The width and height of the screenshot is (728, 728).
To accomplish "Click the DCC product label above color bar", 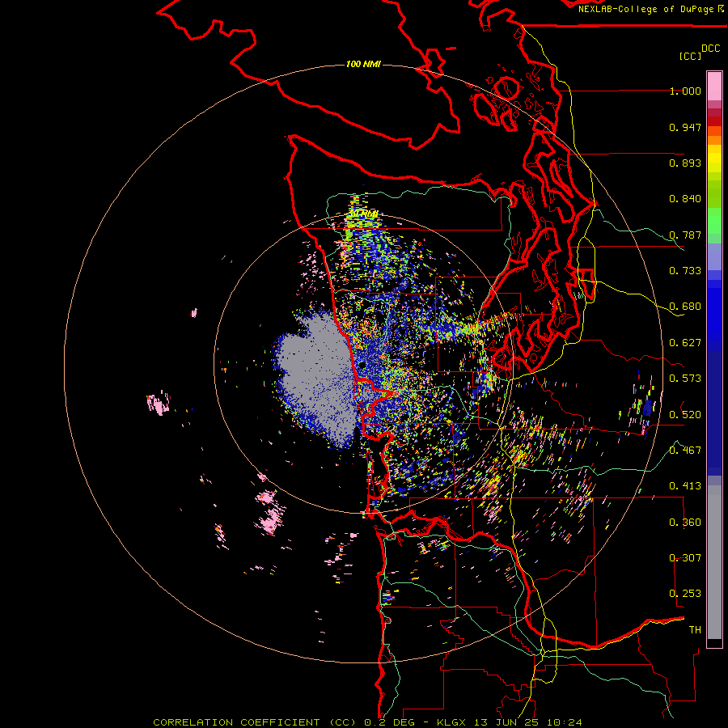I will point(710,48).
